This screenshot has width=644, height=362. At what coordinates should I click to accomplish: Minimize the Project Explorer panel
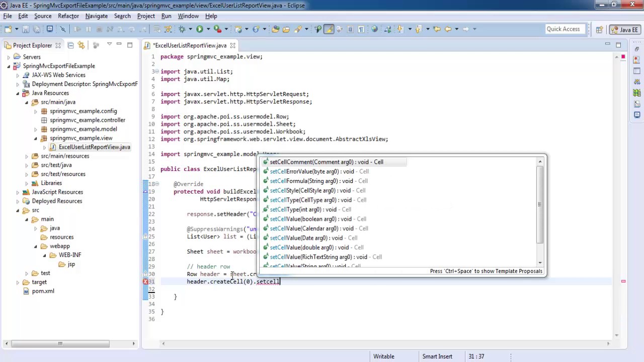(119, 45)
